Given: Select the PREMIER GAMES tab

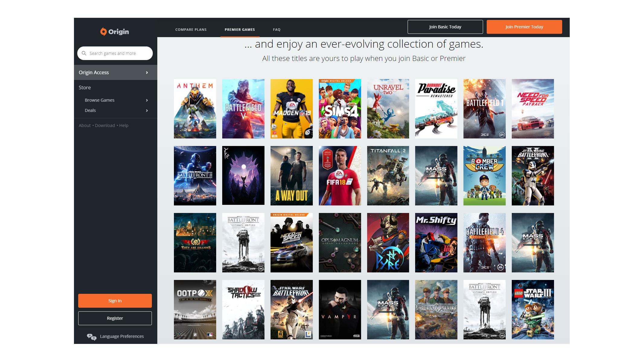Looking at the screenshot, I should point(239,30).
